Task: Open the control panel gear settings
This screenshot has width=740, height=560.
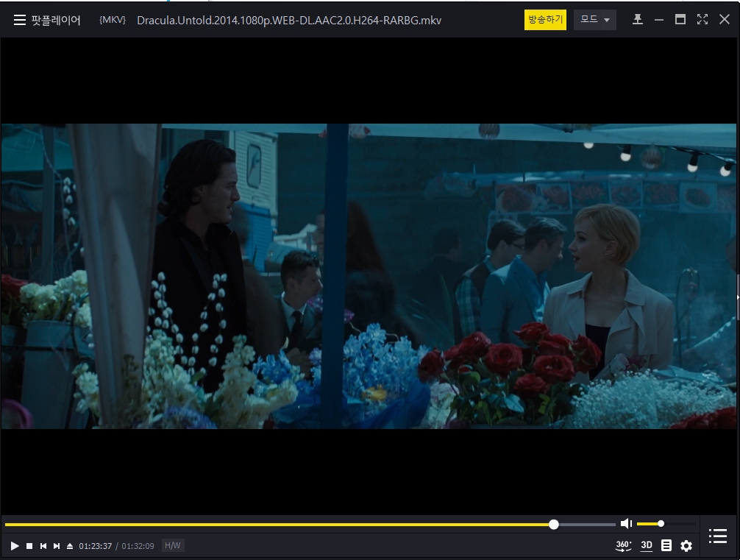Action: pyautogui.click(x=686, y=546)
